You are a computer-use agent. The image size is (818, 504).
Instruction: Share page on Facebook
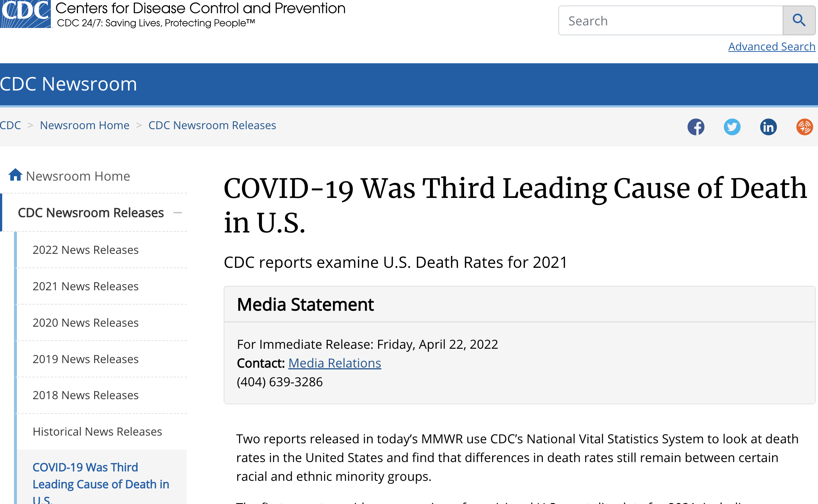coord(696,127)
